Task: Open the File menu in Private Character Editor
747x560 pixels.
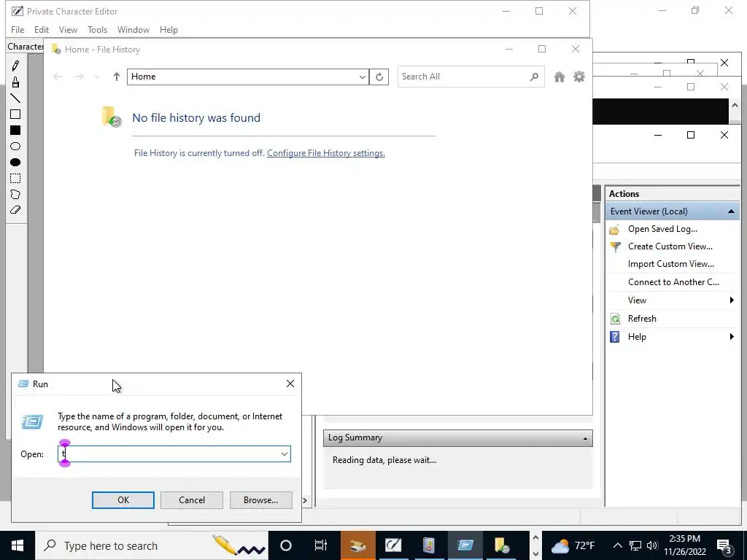Action: point(18,29)
